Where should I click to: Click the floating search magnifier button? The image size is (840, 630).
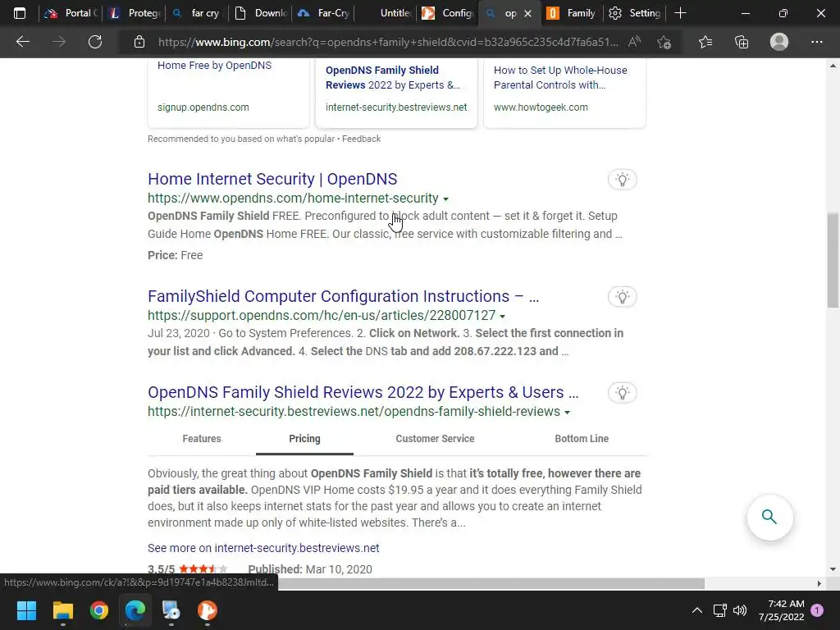[769, 517]
